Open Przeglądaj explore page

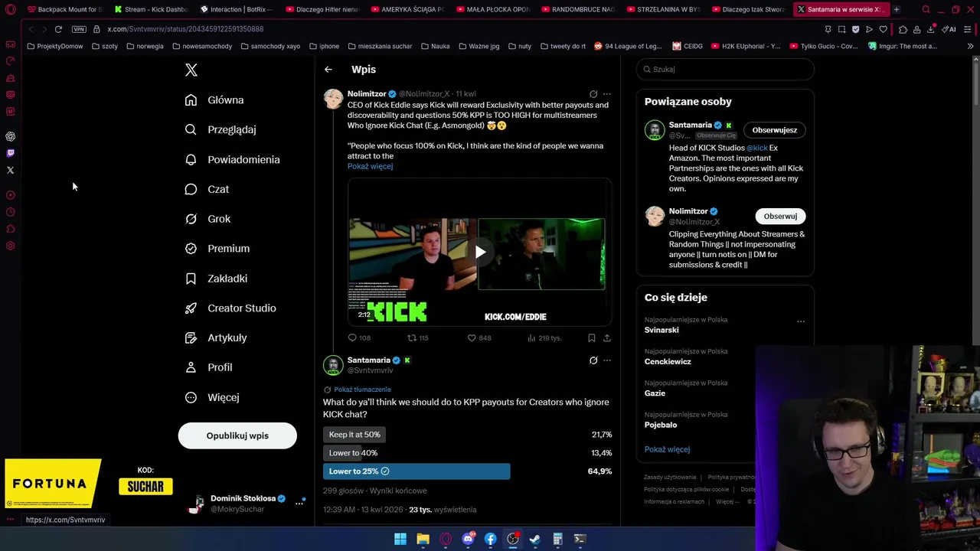point(220,130)
